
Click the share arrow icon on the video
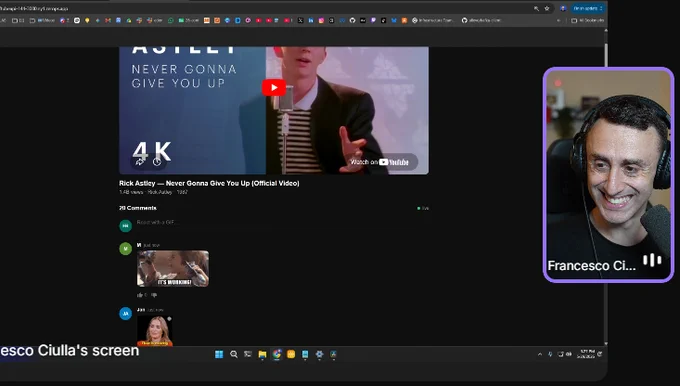click(140, 162)
